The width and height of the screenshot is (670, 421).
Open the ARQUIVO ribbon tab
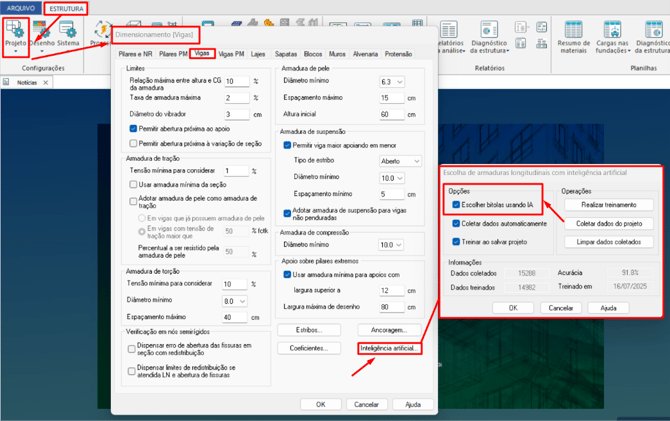(x=21, y=8)
